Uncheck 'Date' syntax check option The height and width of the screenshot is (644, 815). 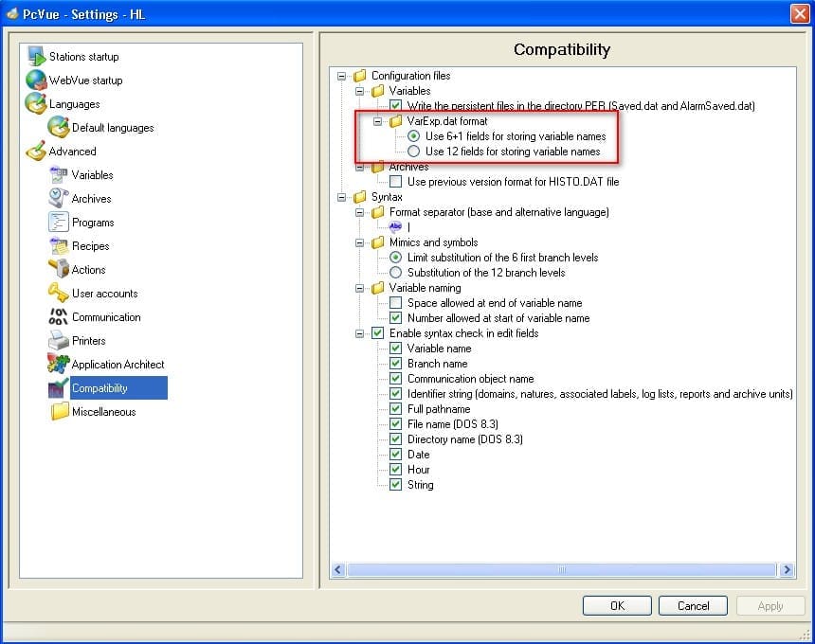[x=395, y=454]
